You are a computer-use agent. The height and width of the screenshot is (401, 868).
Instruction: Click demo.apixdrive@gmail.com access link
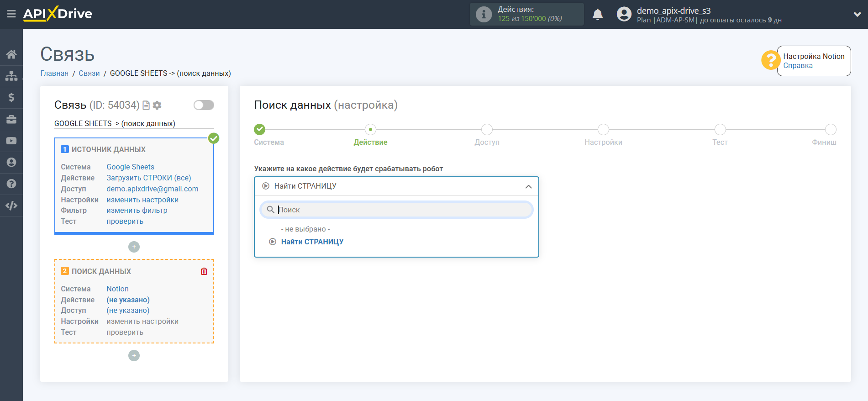tap(153, 189)
